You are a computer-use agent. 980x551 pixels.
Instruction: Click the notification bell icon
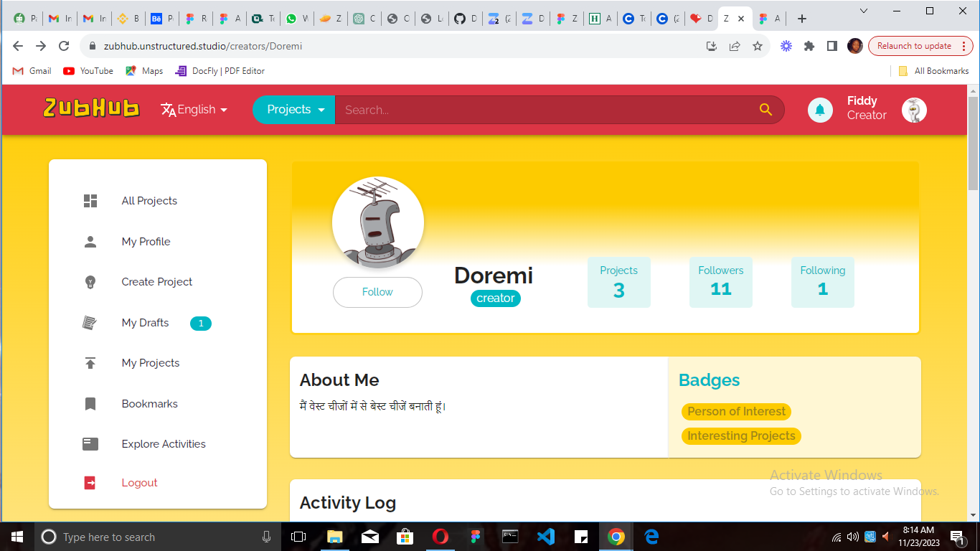820,110
